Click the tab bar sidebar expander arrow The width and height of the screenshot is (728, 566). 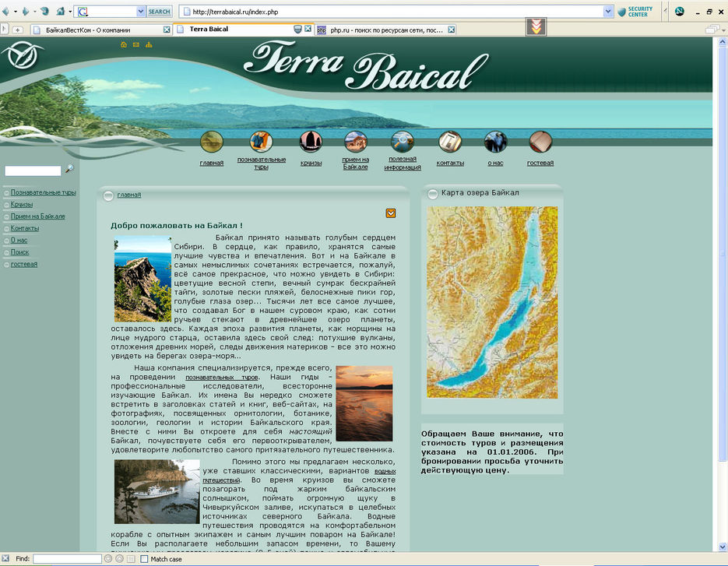4,30
